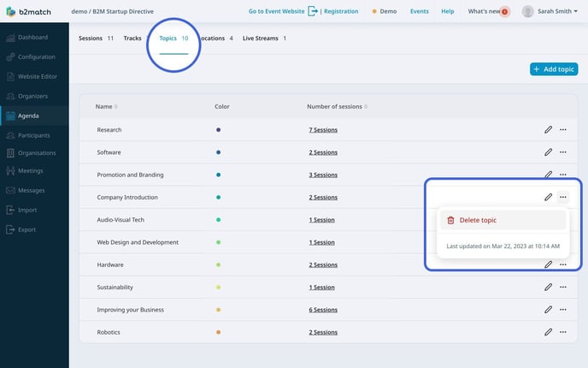This screenshot has height=368, width=588.
Task: Edit the Software topic with the pencil icon
Action: click(548, 152)
